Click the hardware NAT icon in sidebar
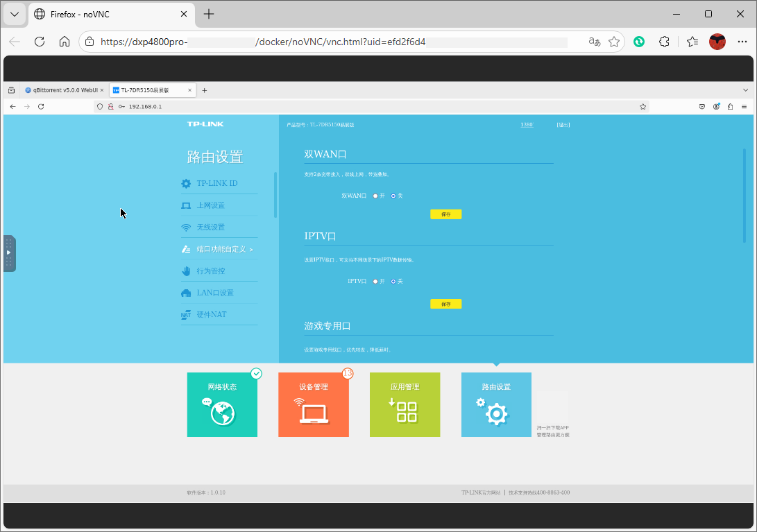The width and height of the screenshot is (757, 532). [186, 315]
